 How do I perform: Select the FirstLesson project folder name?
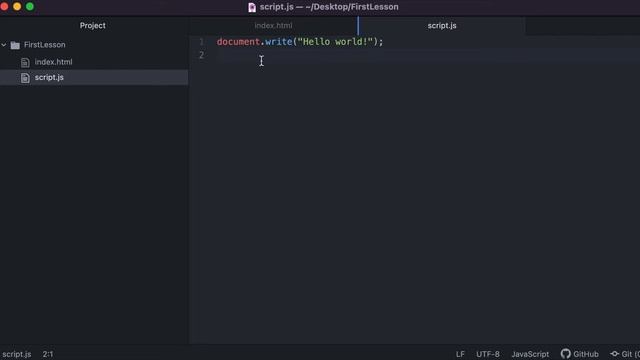44,45
